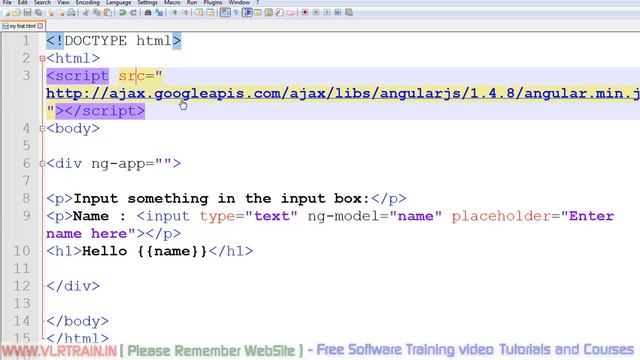Click the macro Playback icon

(x=327, y=13)
